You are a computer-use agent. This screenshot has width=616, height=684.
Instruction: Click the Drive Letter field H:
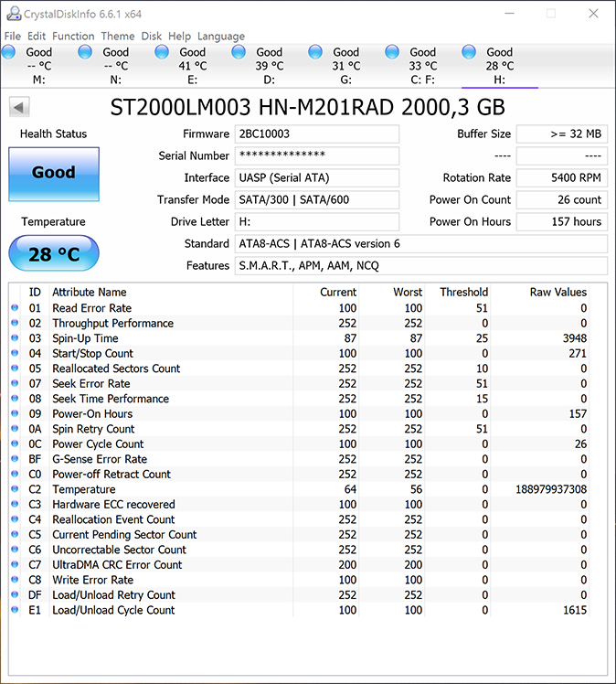[317, 221]
